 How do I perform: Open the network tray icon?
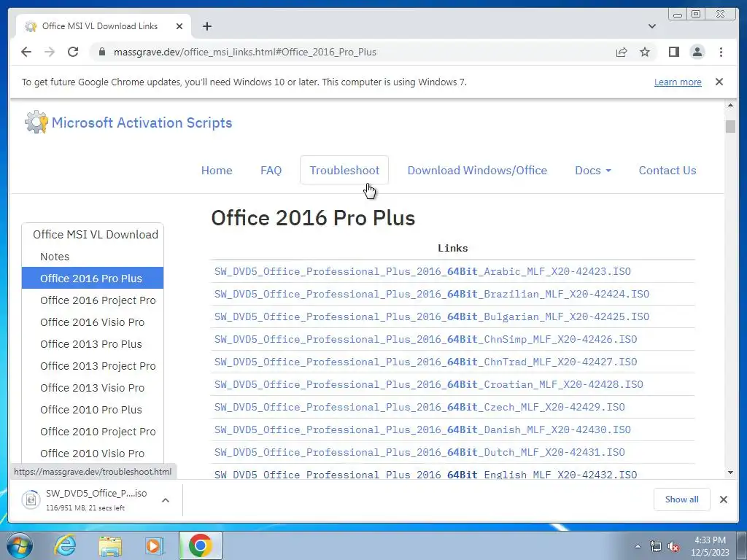(656, 546)
